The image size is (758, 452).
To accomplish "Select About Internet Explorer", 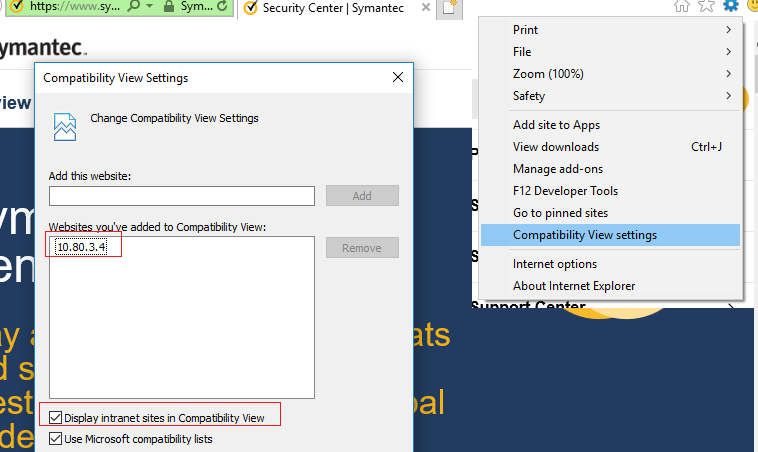I will (x=610, y=286).
